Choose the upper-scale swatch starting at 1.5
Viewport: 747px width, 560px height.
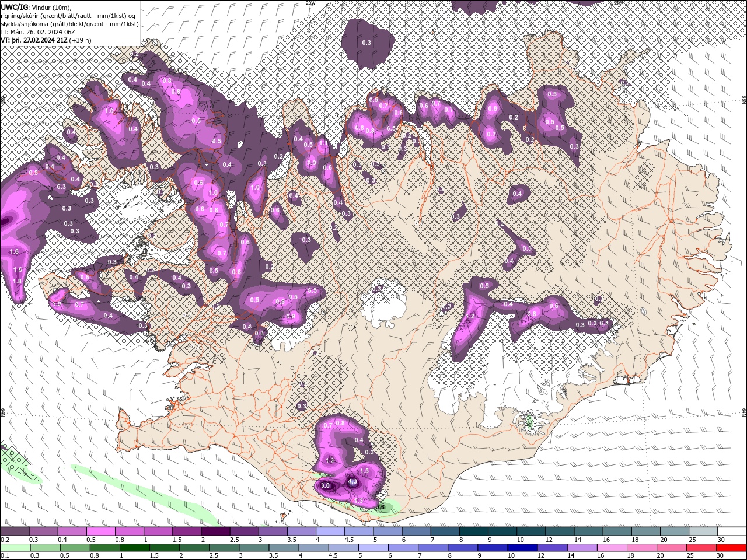186,531
